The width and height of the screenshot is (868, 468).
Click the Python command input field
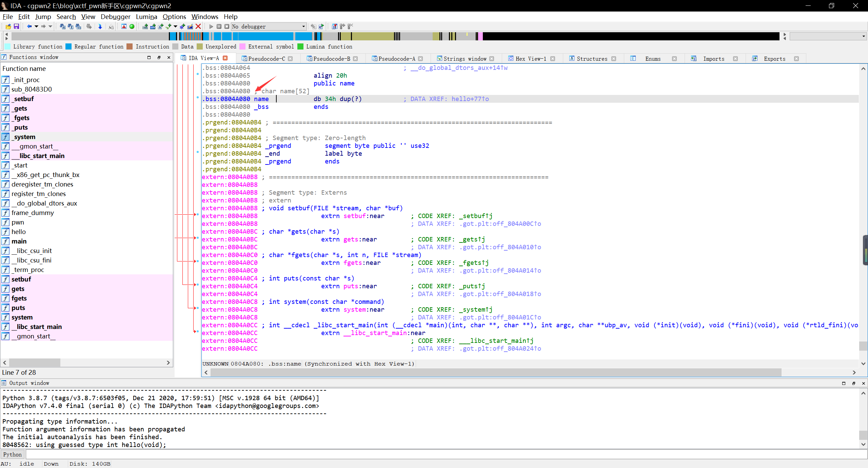pos(446,454)
